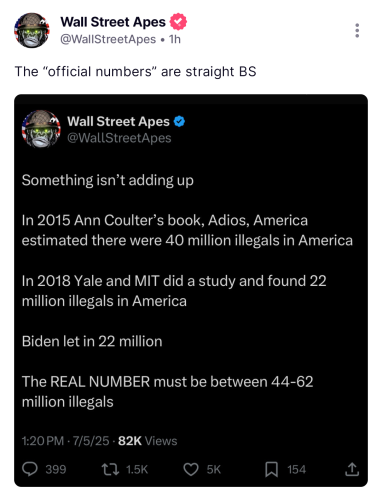Click the Wall Street Apes name at top

(x=113, y=22)
